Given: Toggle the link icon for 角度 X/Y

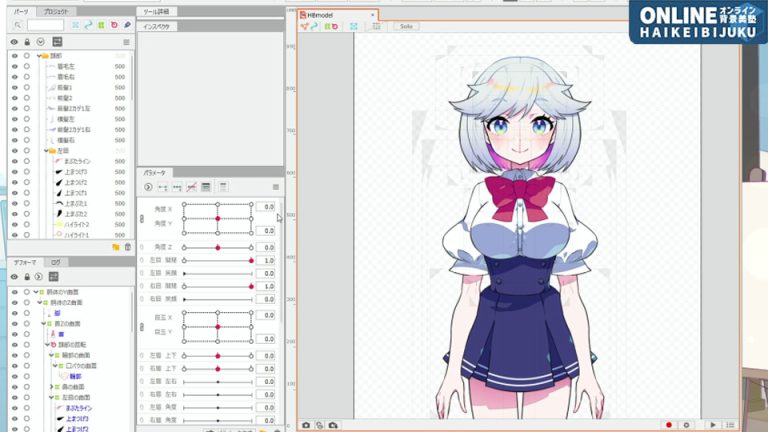Looking at the screenshot, I should click(x=142, y=219).
